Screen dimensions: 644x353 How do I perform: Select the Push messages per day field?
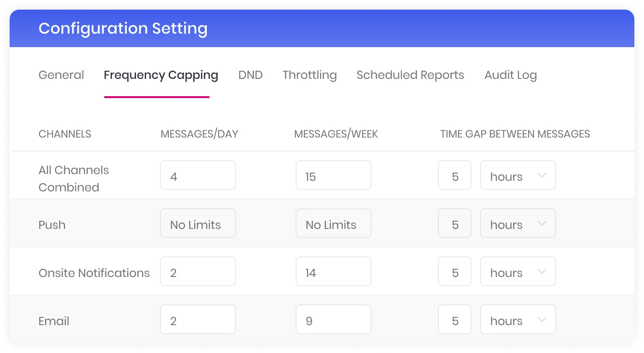click(x=198, y=224)
